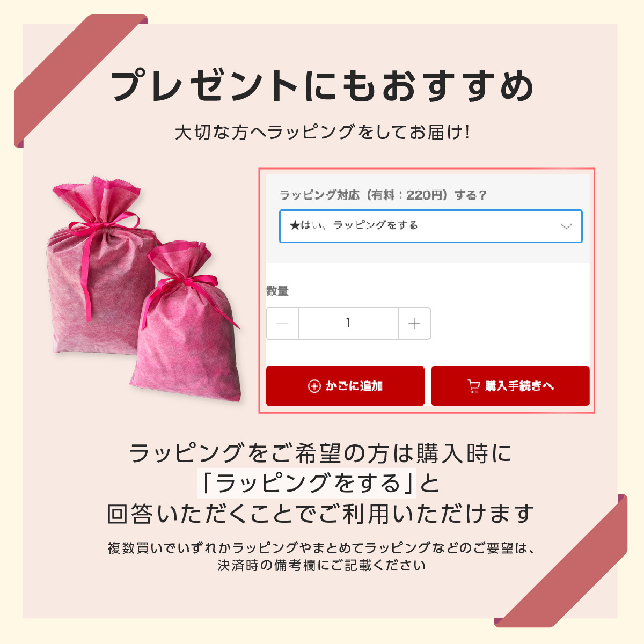
Task: Click the red ribbon decoration at bottom-right corner
Action: [561, 561]
